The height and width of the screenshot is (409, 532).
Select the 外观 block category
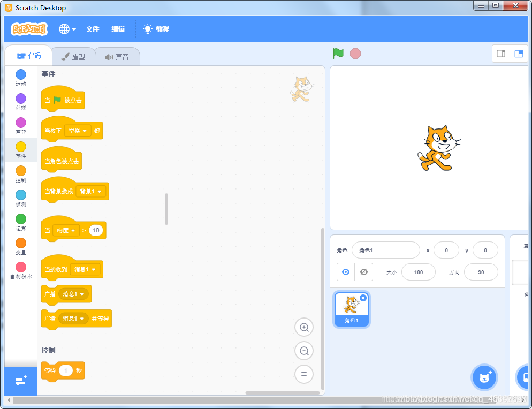coord(21,102)
